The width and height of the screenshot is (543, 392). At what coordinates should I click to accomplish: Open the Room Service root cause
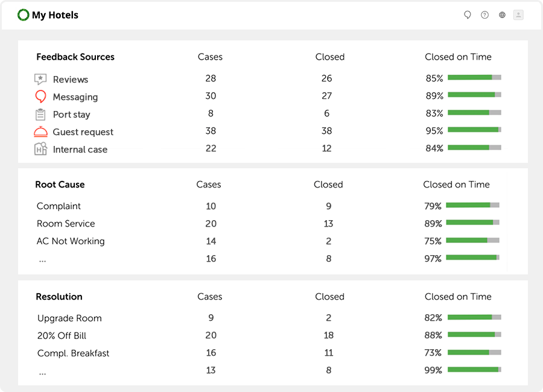tap(66, 224)
